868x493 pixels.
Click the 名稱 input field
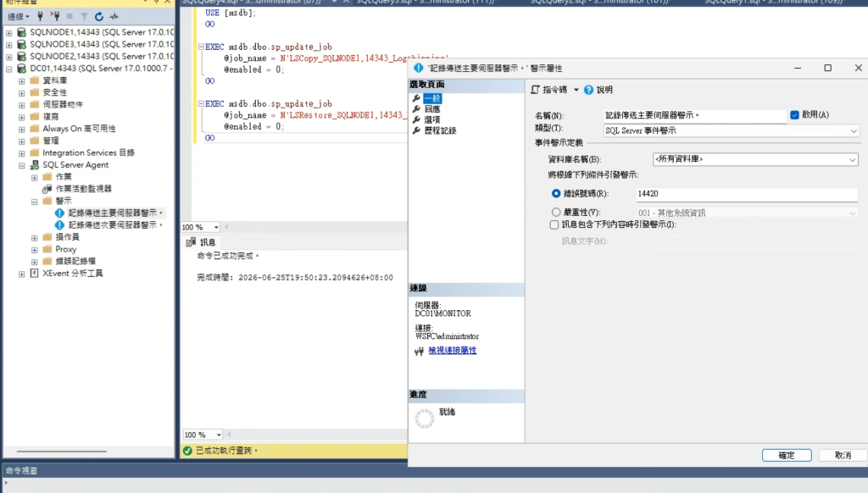(x=695, y=115)
